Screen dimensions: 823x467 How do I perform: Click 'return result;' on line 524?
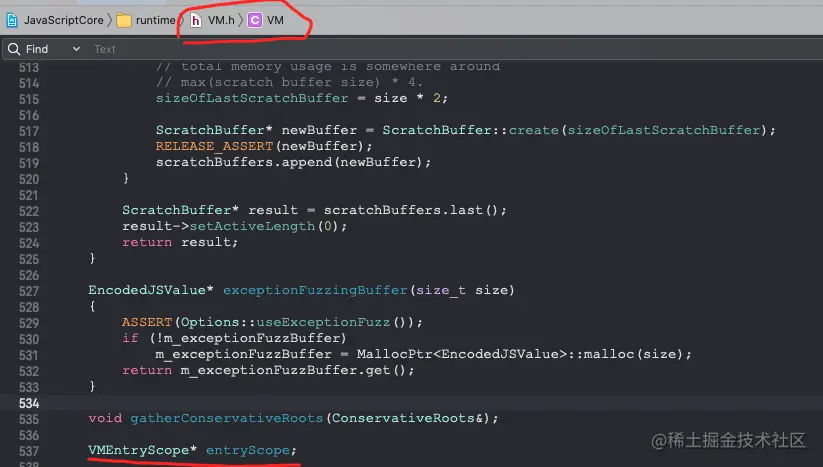point(180,242)
